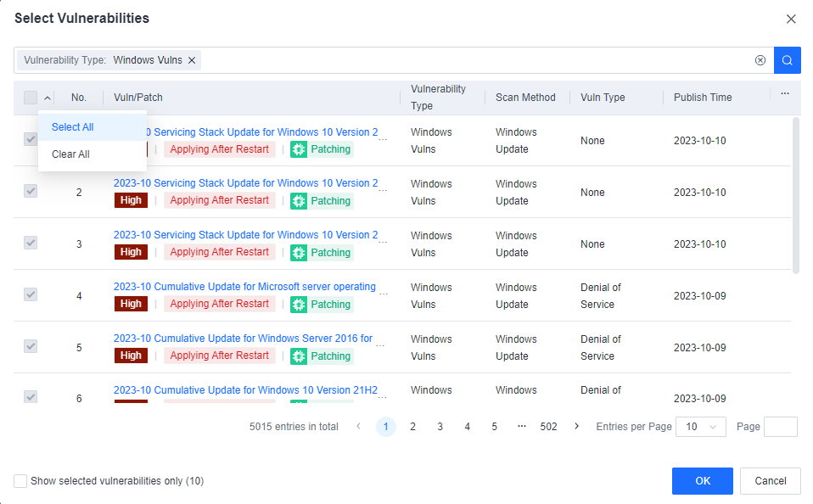Uncheck the checkbox for row 3
The width and height of the screenshot is (813, 504).
pos(31,243)
